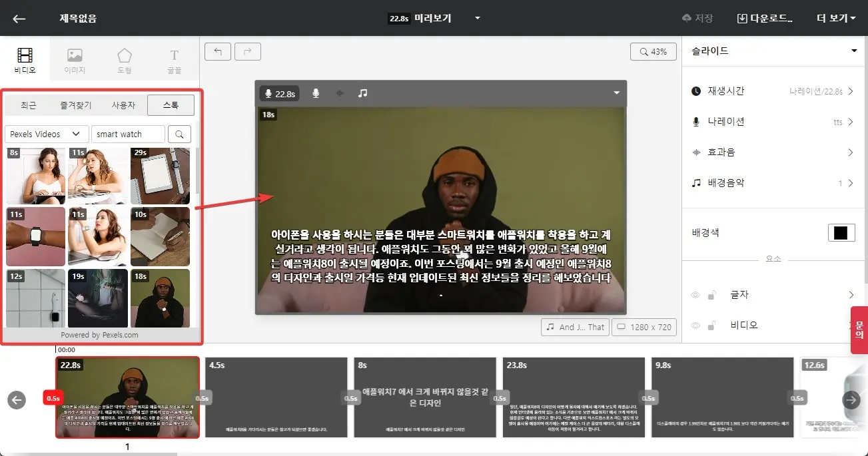The width and height of the screenshot is (868, 456).
Task: Open the 글꼴 font panel
Action: point(175,61)
